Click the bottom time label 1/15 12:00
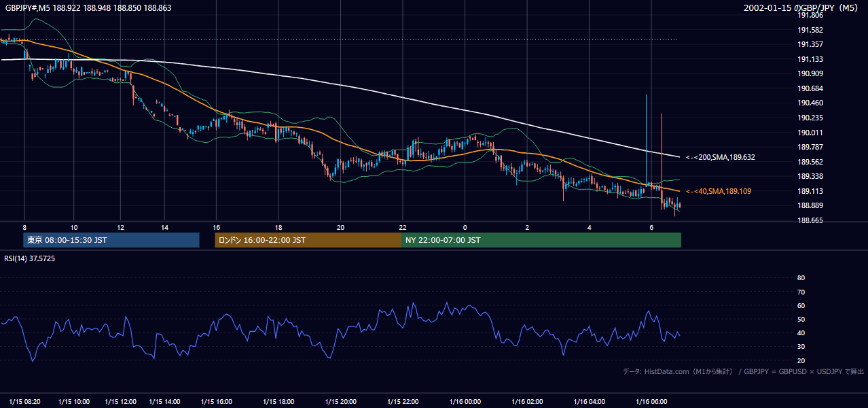This screenshot has height=408, width=868. pos(121,402)
